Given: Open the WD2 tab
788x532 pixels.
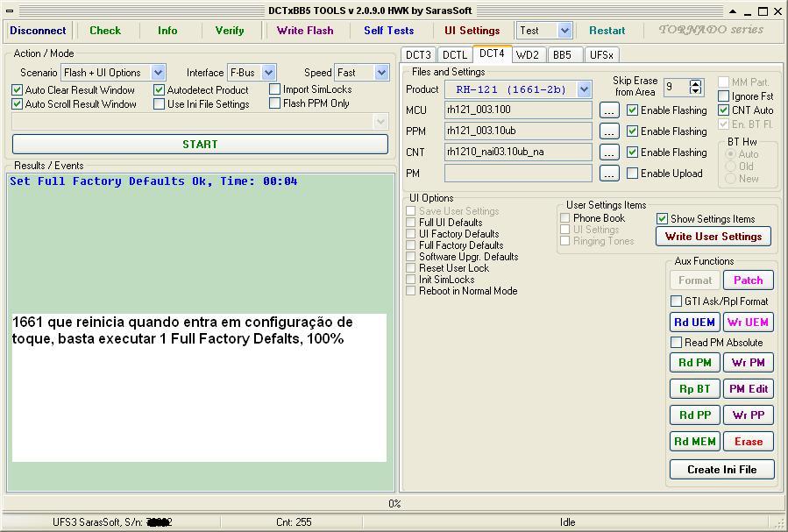Looking at the screenshot, I should pyautogui.click(x=528, y=54).
